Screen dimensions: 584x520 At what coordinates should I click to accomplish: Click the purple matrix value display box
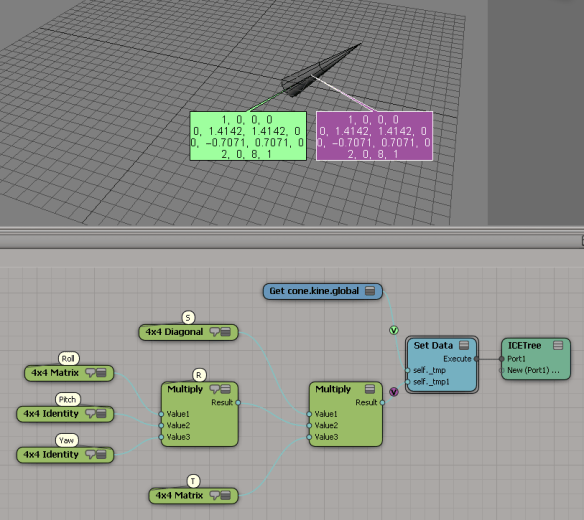coord(374,136)
